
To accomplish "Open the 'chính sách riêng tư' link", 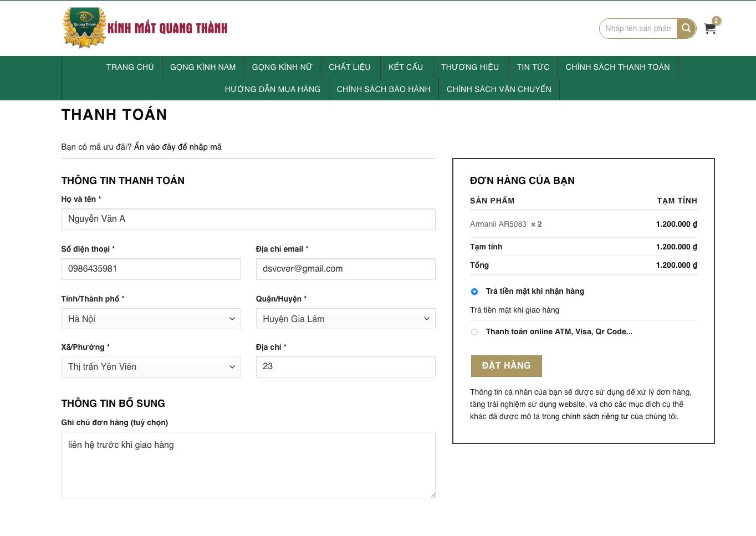I will tap(595, 416).
